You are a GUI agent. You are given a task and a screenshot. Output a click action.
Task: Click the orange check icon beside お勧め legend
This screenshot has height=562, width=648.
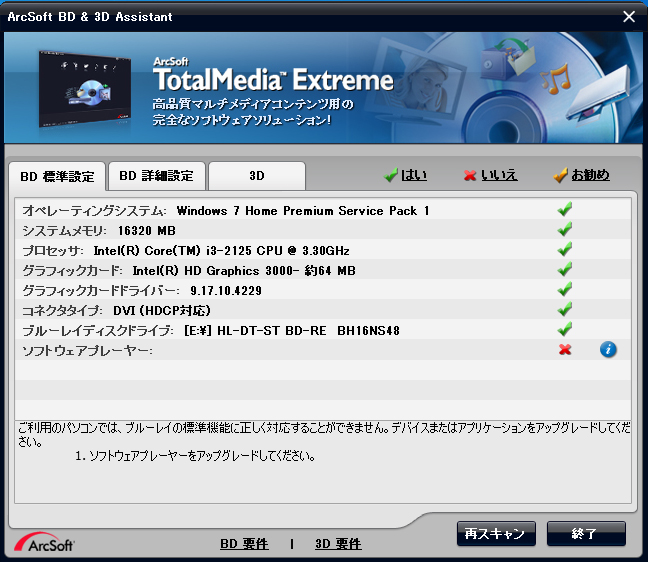[560, 175]
